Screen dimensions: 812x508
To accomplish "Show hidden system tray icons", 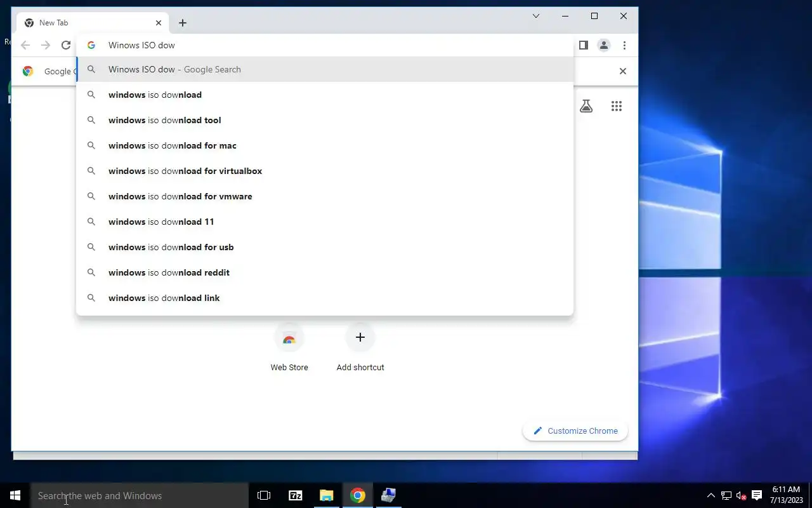I will [711, 495].
